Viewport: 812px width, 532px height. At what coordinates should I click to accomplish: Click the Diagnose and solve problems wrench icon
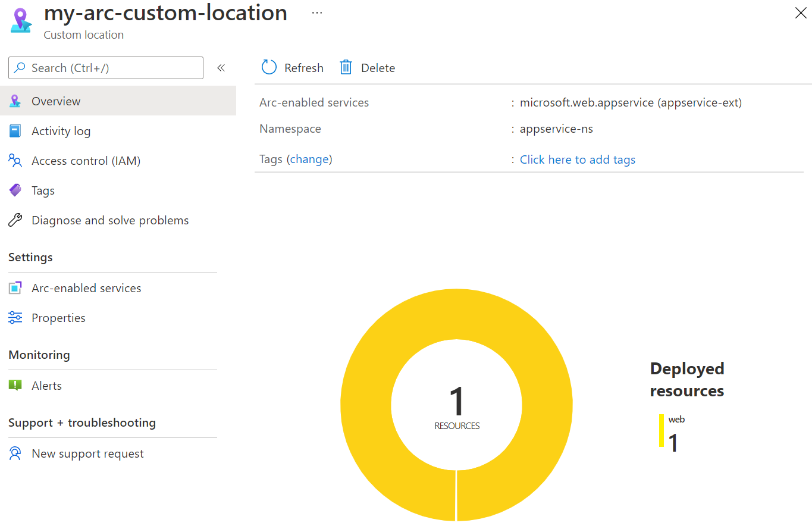pyautogui.click(x=15, y=220)
